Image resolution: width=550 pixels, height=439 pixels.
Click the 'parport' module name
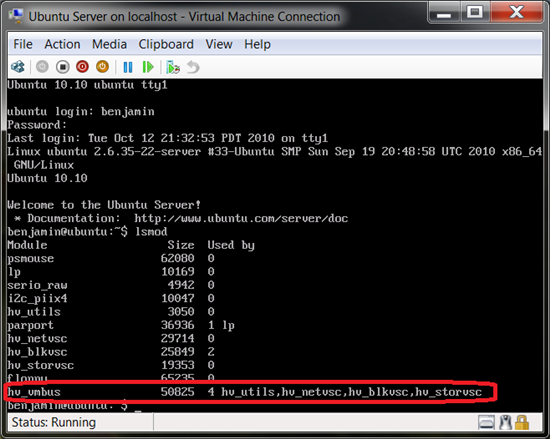31,325
